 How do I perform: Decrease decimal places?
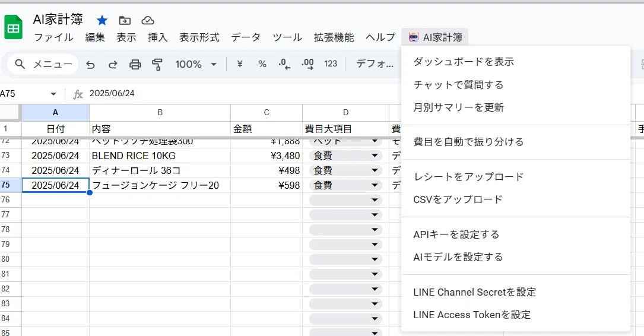[284, 64]
